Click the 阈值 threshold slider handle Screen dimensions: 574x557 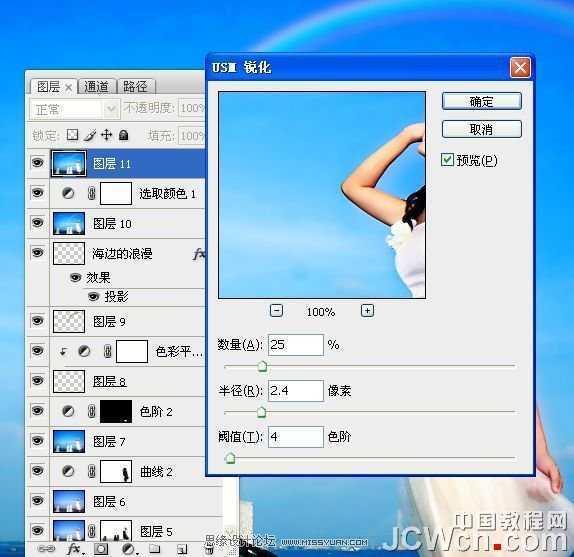(x=230, y=458)
